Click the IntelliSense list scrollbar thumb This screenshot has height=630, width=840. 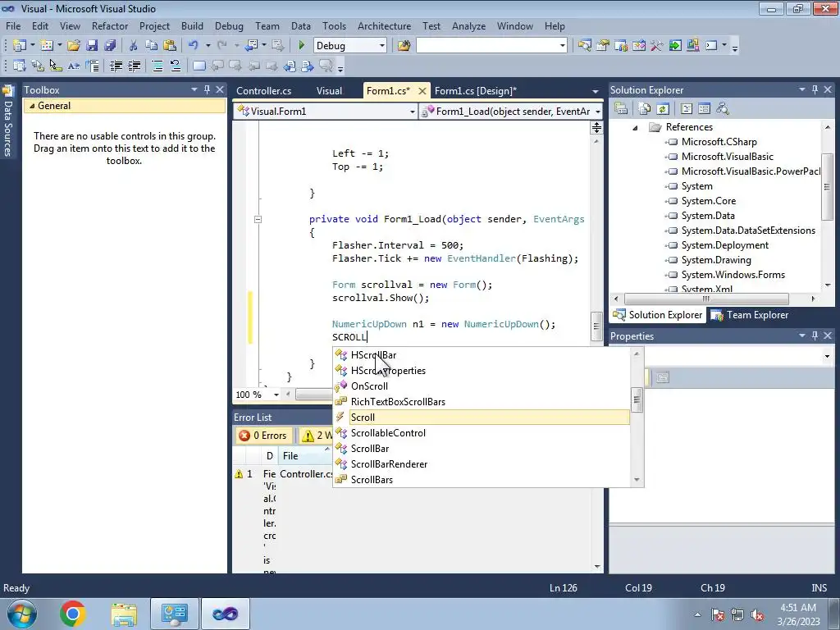click(637, 400)
